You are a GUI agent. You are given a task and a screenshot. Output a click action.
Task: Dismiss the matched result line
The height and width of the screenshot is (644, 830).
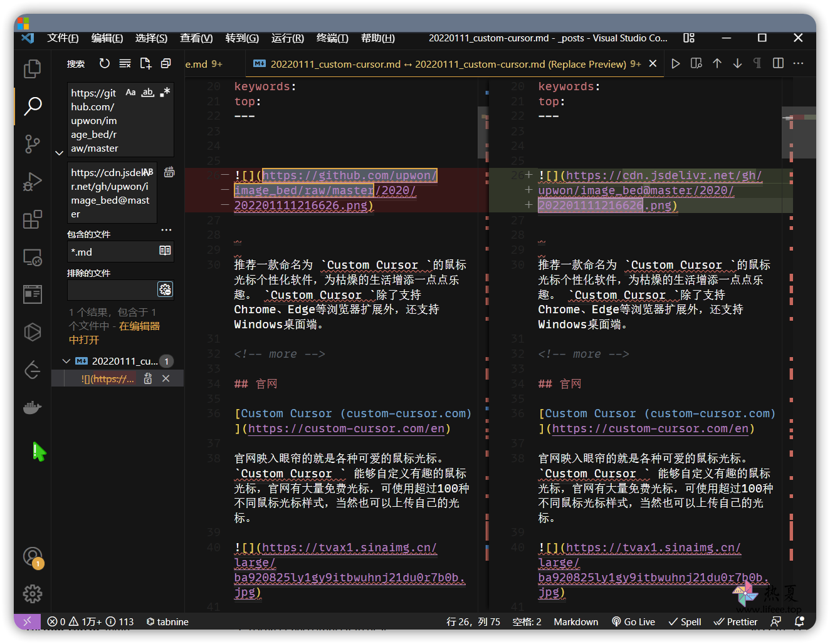tap(166, 378)
